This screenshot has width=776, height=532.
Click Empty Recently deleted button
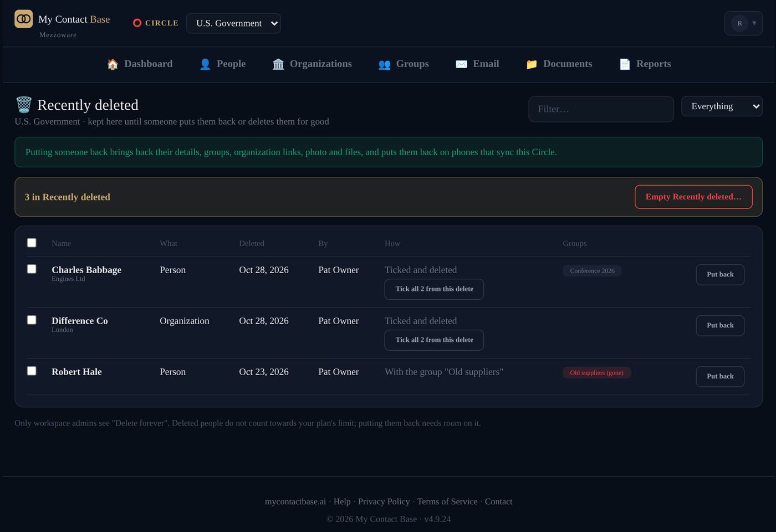pos(693,197)
